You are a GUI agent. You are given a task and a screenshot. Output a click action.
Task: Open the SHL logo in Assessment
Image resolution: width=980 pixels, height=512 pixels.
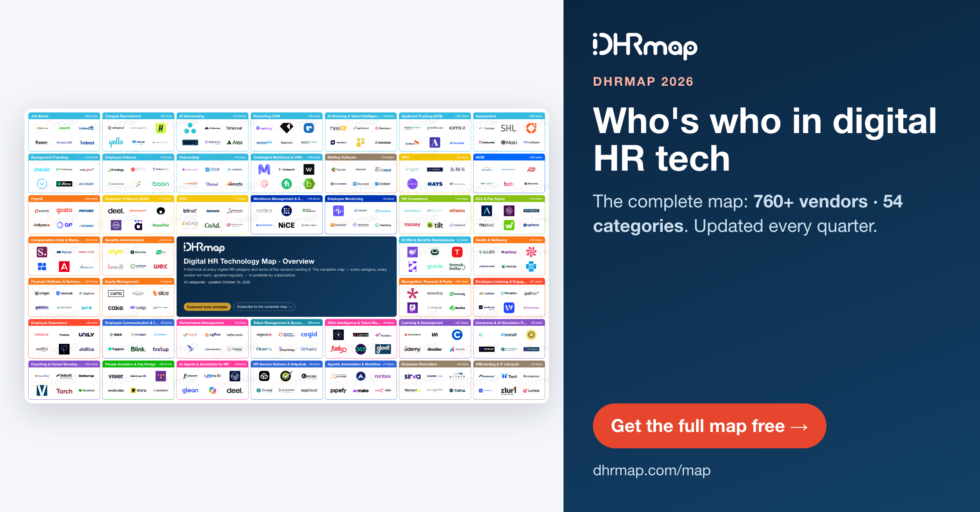pos(509,128)
